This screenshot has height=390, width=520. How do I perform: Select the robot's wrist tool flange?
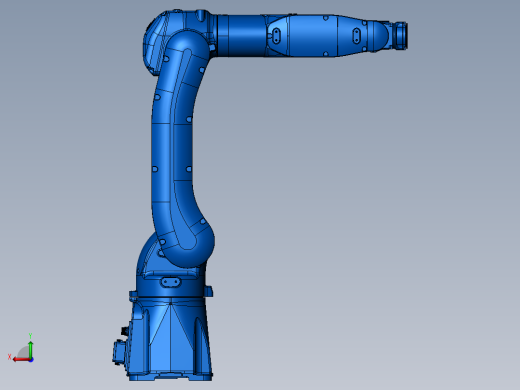coord(400,35)
